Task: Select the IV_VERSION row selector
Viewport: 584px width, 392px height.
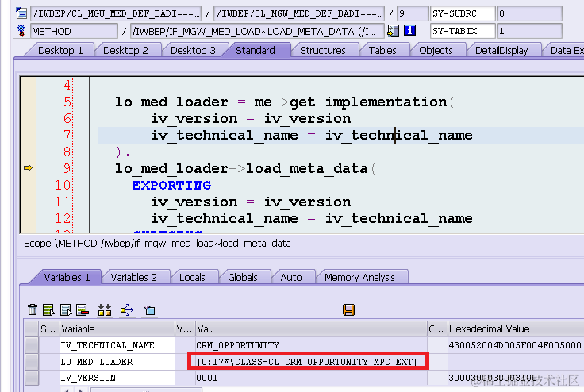Action: coord(32,378)
